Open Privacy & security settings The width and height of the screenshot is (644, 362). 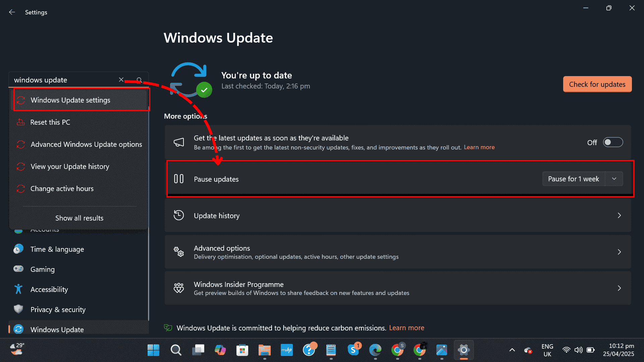point(58,309)
